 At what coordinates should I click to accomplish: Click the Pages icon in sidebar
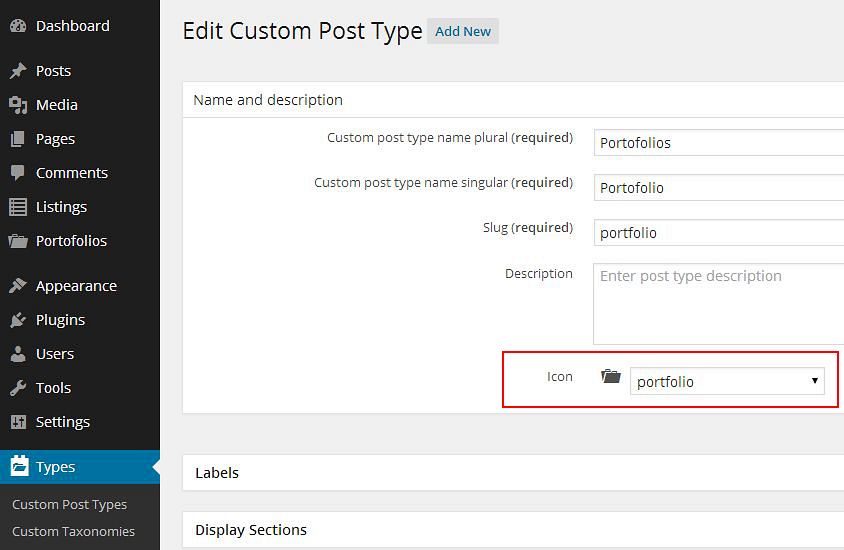18,139
